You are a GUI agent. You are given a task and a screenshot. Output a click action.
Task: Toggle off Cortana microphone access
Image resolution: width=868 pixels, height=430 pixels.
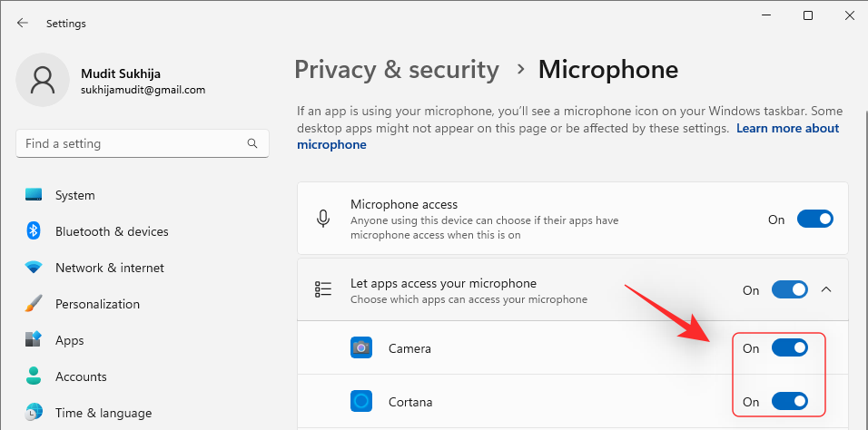tap(789, 401)
